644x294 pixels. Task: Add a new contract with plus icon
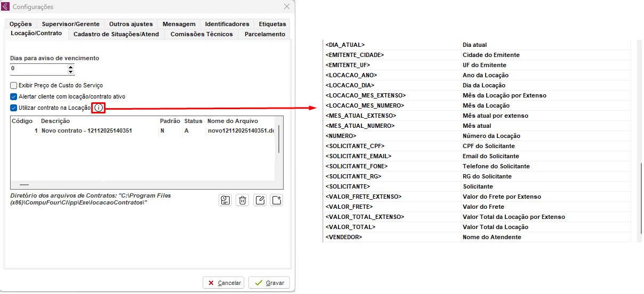[276, 200]
